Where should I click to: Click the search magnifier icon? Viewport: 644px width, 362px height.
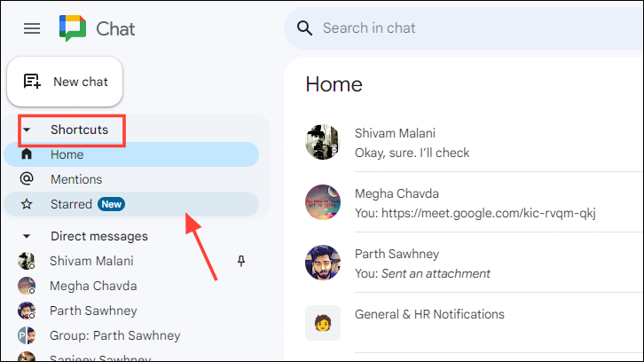coord(305,28)
